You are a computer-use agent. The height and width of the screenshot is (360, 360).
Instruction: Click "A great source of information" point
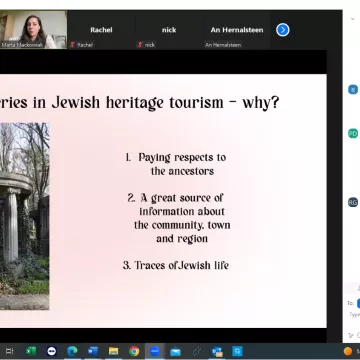(x=179, y=218)
